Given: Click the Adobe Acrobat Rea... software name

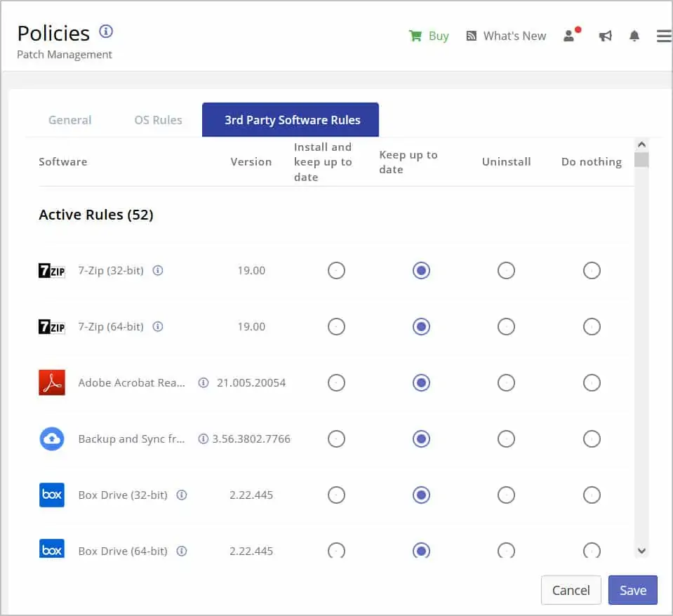Looking at the screenshot, I should click(132, 382).
